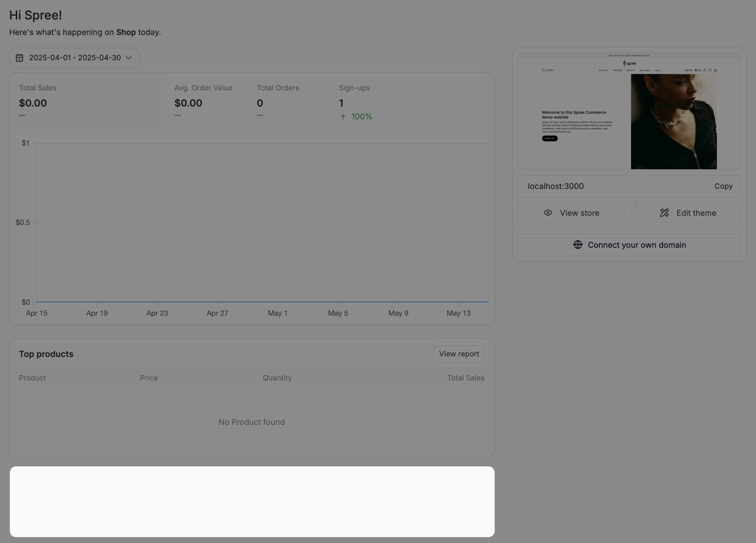Click the shopping bag icon in preview
The height and width of the screenshot is (543, 756).
click(x=715, y=70)
